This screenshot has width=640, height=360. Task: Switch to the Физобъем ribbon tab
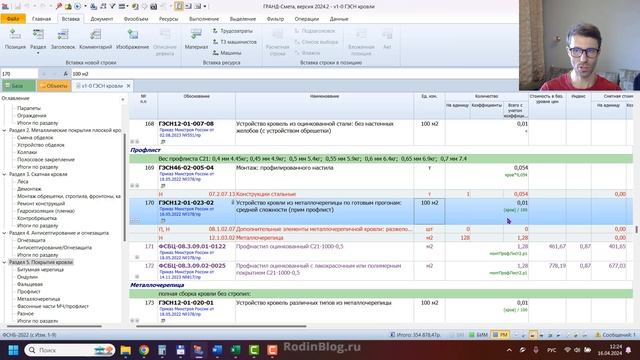[x=136, y=19]
